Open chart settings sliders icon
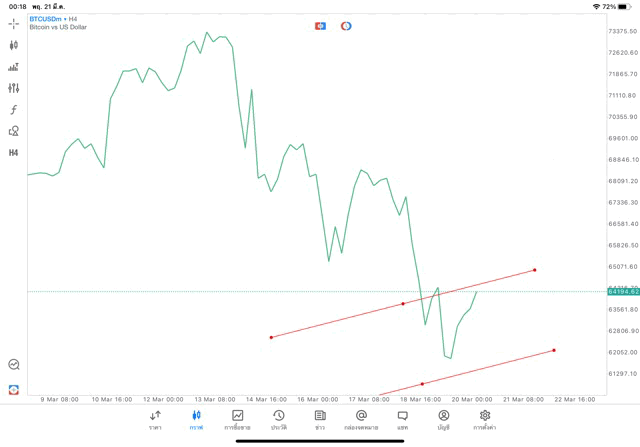 (14, 88)
